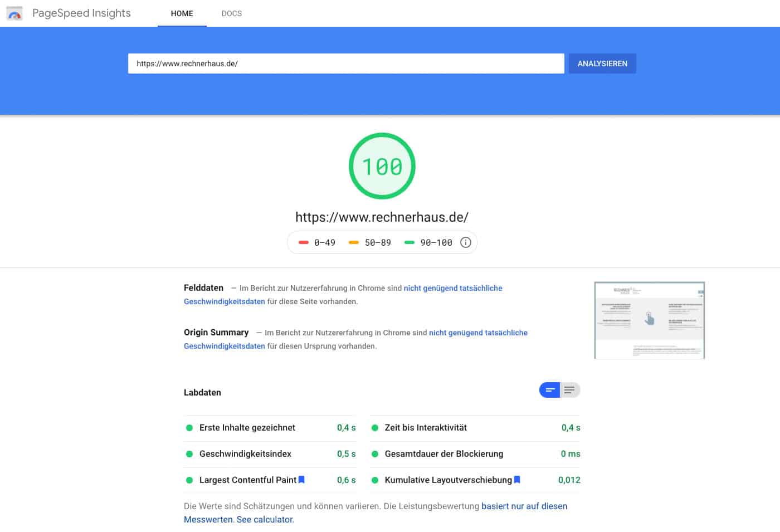The image size is (780, 532).
Task: Click the score legend info icon
Action: (466, 242)
